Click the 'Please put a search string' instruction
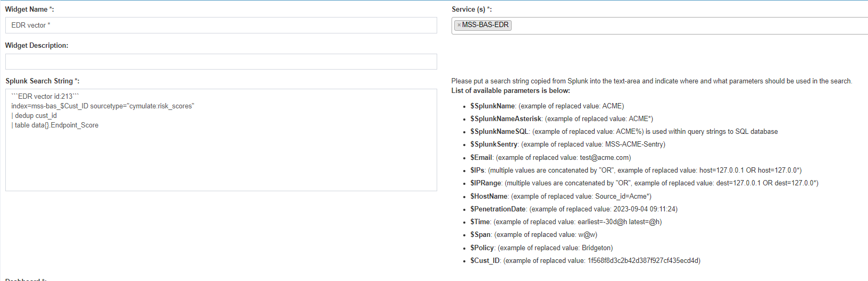This screenshot has height=281, width=868. pos(652,81)
